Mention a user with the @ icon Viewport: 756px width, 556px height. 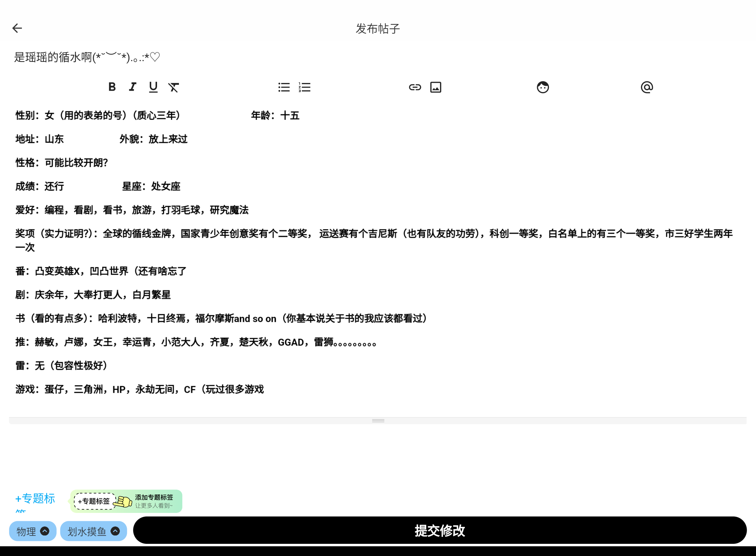[647, 87]
